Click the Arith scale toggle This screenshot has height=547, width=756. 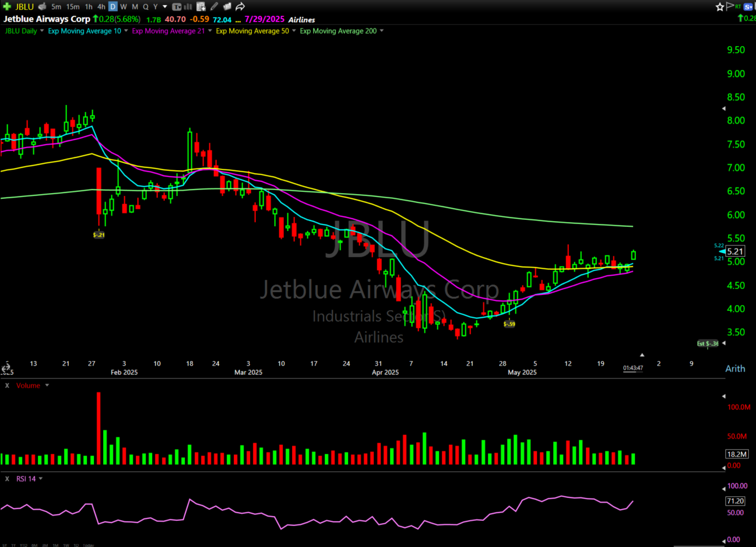tap(735, 369)
